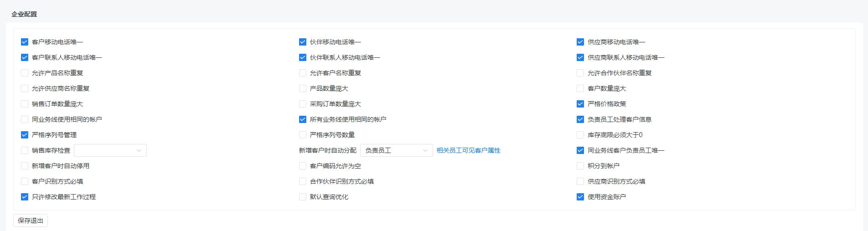This screenshot has height=231, width=868.
Task: Check the 销售库存检查 box
Action: pyautogui.click(x=25, y=150)
